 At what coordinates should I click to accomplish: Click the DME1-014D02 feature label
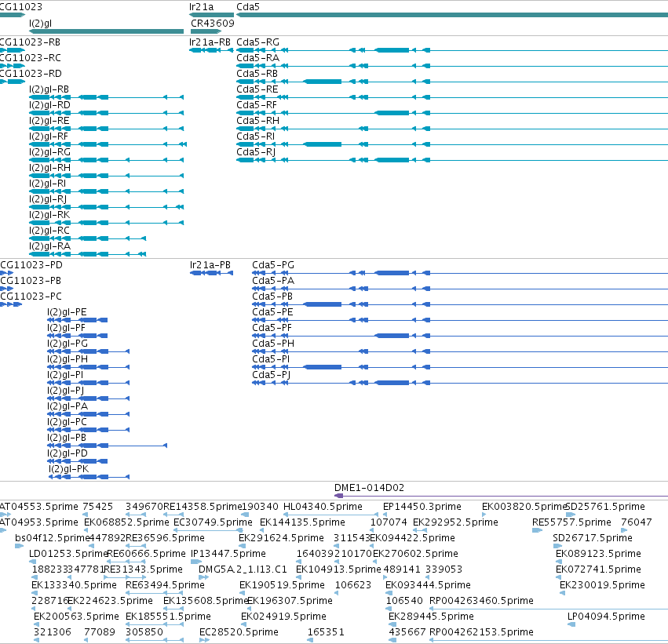click(x=369, y=488)
